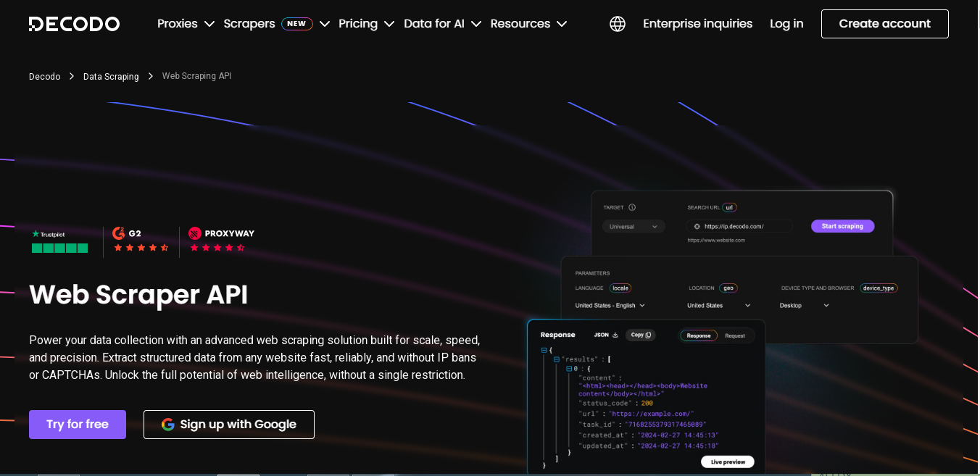The height and width of the screenshot is (476, 980).
Task: Open the language globe selector
Action: click(x=618, y=24)
